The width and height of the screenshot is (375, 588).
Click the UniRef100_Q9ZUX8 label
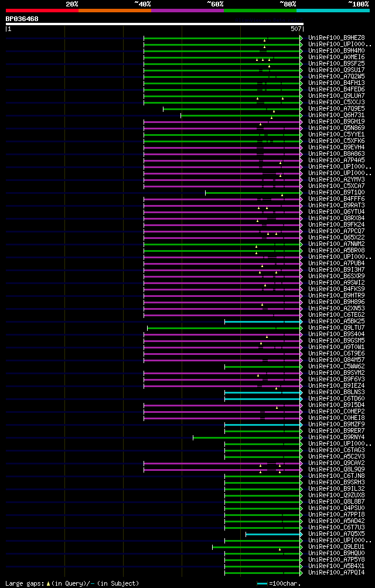tap(336, 495)
